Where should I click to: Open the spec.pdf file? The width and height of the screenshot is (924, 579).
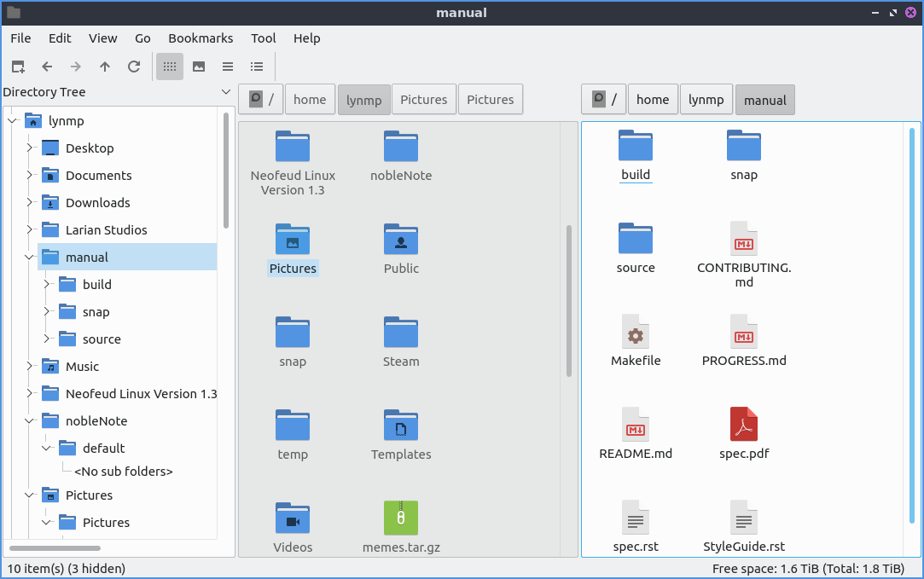click(x=743, y=425)
